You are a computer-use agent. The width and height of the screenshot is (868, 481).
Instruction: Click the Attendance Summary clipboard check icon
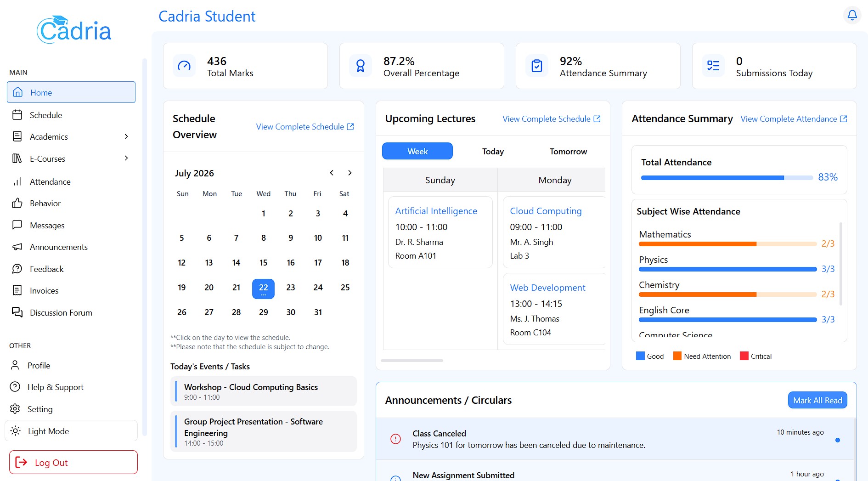click(537, 66)
